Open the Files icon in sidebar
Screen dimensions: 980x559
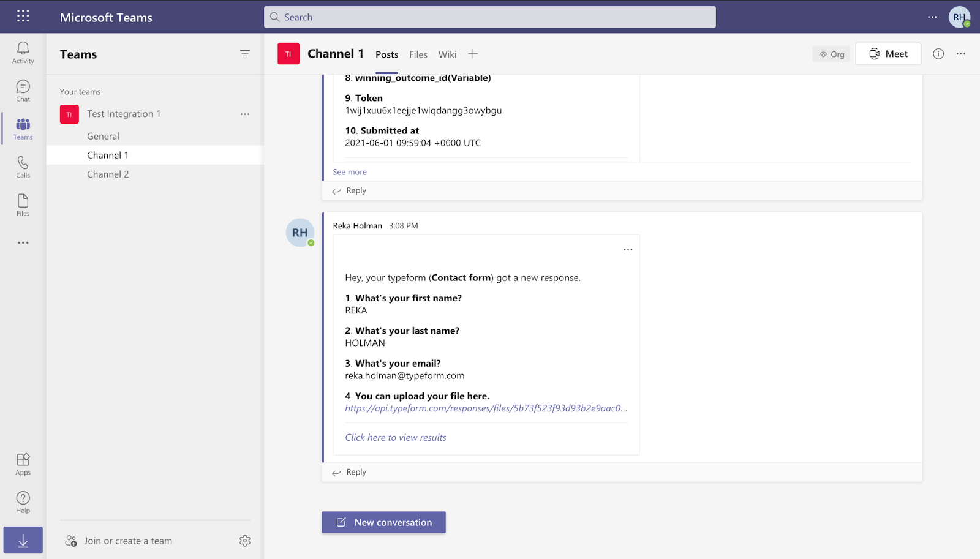[23, 205]
